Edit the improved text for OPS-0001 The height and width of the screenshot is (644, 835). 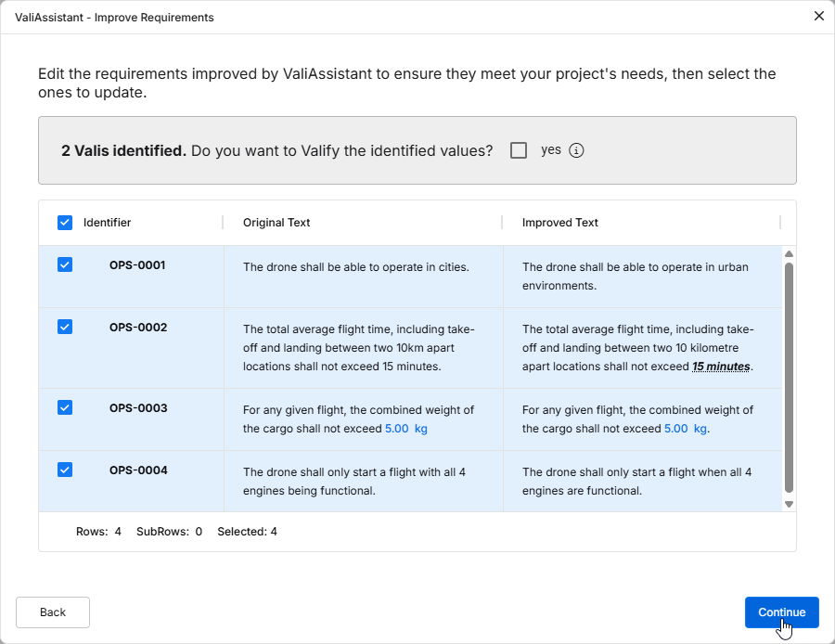635,277
